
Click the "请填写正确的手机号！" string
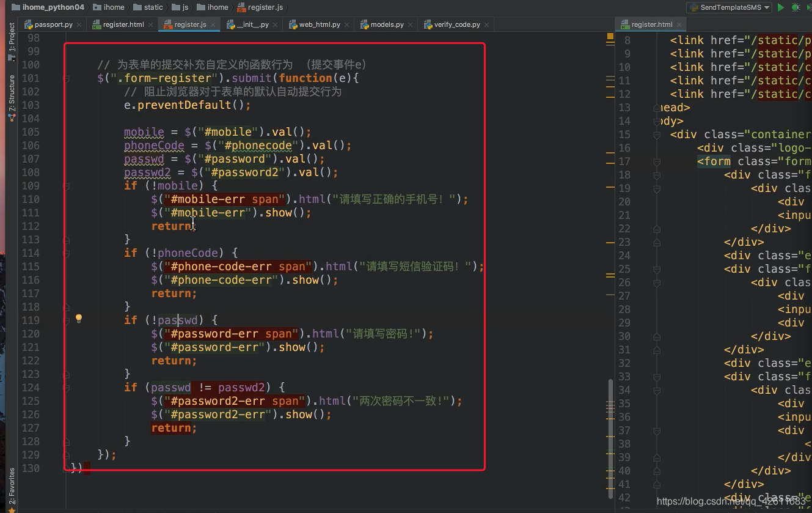tap(395, 199)
